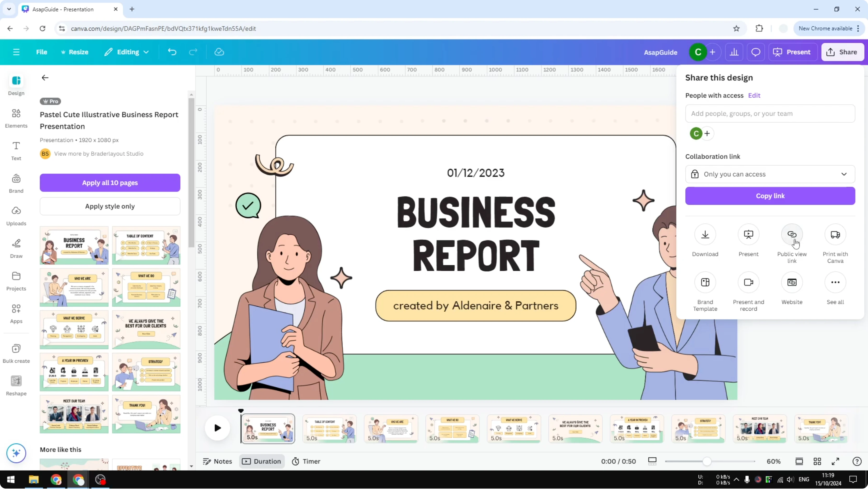Click the Download icon in share options
Image resolution: width=868 pixels, height=489 pixels.
point(705,235)
